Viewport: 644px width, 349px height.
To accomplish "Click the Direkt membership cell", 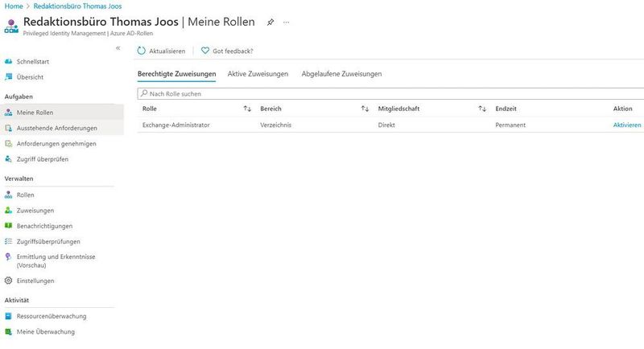I will [386, 125].
